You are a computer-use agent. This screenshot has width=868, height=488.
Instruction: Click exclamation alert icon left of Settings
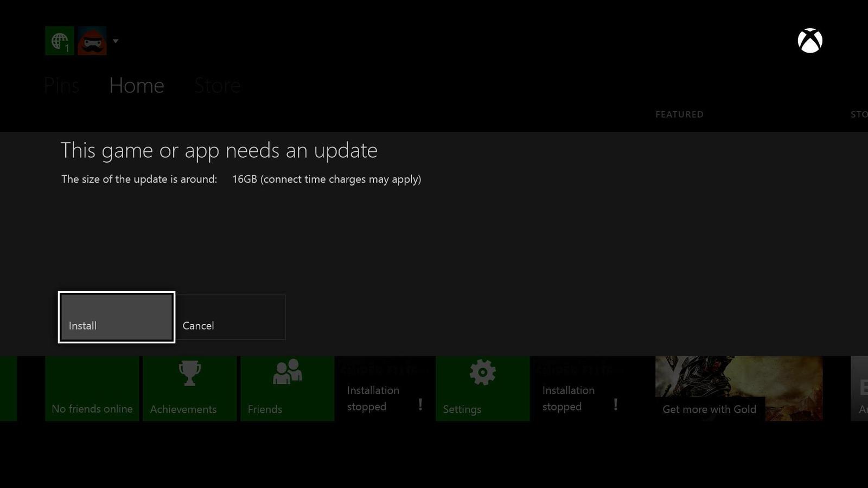coord(420,404)
